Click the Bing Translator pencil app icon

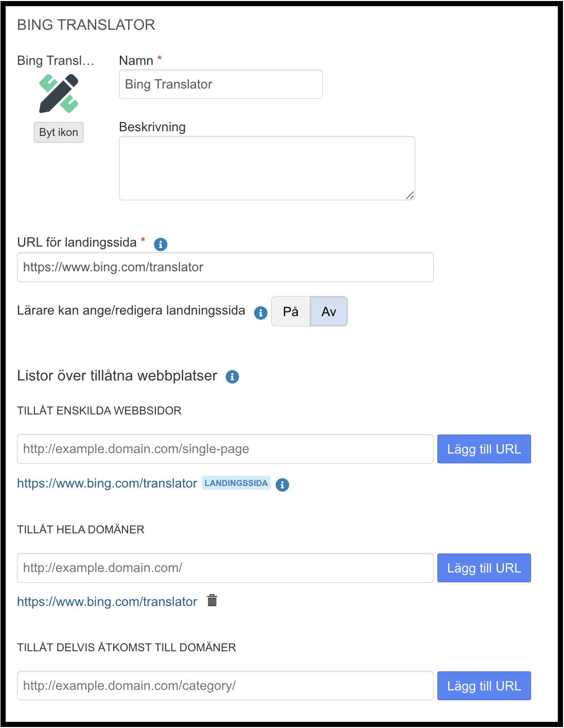tap(59, 94)
